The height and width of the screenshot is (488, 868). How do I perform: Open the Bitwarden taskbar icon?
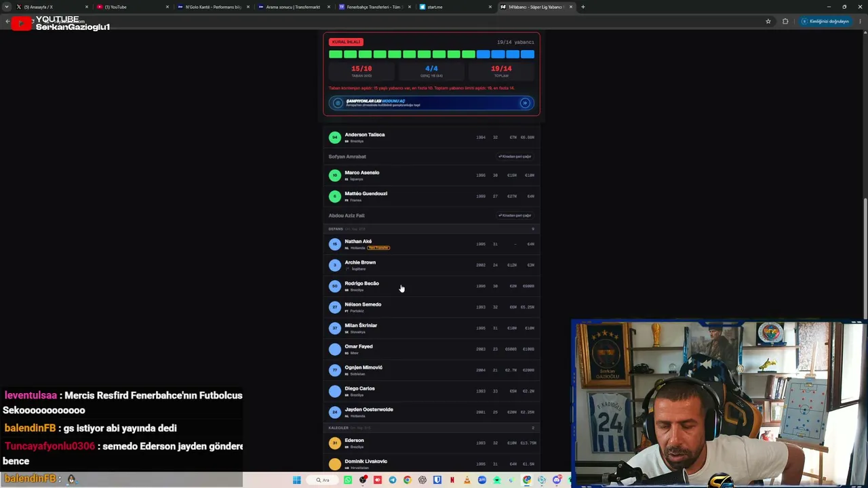pyautogui.click(x=437, y=480)
